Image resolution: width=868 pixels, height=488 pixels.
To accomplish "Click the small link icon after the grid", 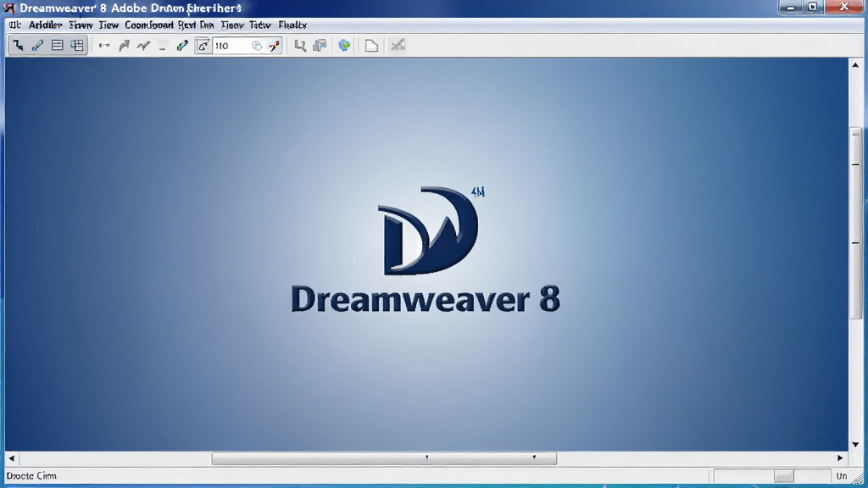I will pyautogui.click(x=104, y=46).
